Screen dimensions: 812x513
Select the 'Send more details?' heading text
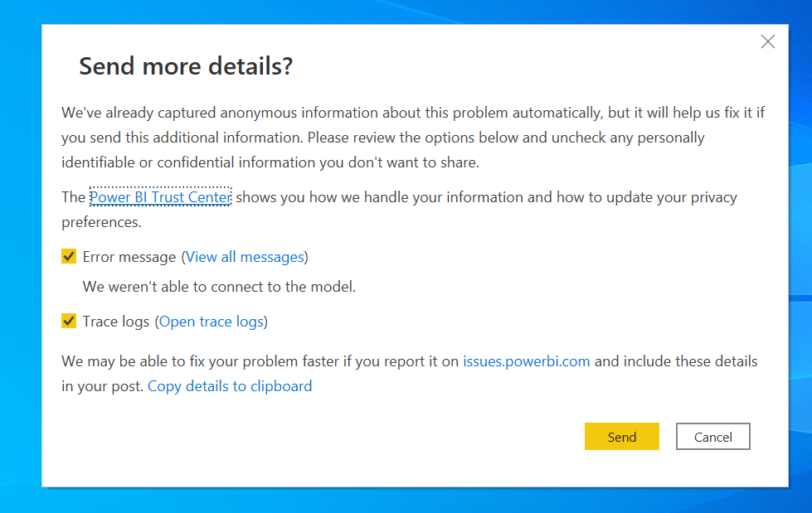186,66
